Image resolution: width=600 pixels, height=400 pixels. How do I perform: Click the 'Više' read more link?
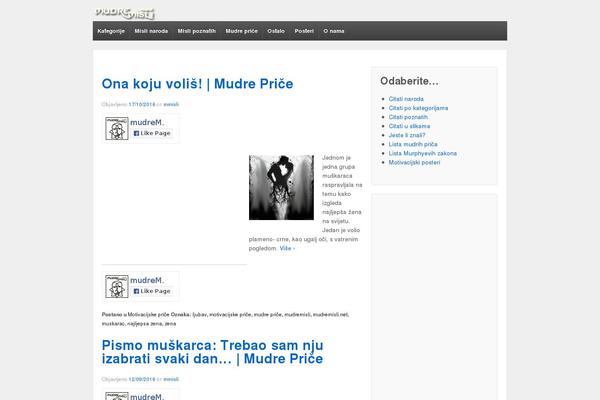pos(287,248)
